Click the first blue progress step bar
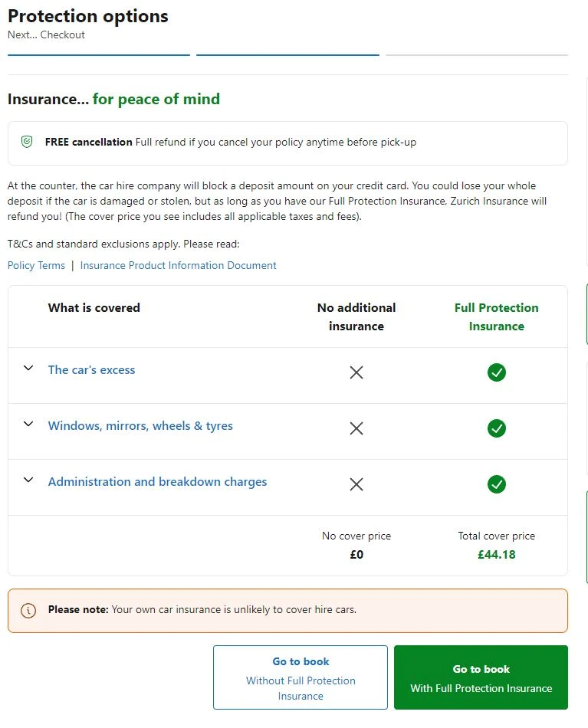 99,55
